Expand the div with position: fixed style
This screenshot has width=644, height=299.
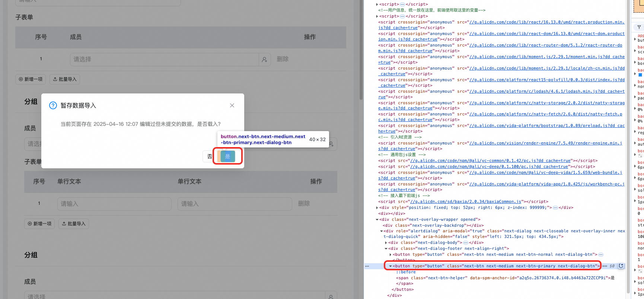[x=377, y=208]
